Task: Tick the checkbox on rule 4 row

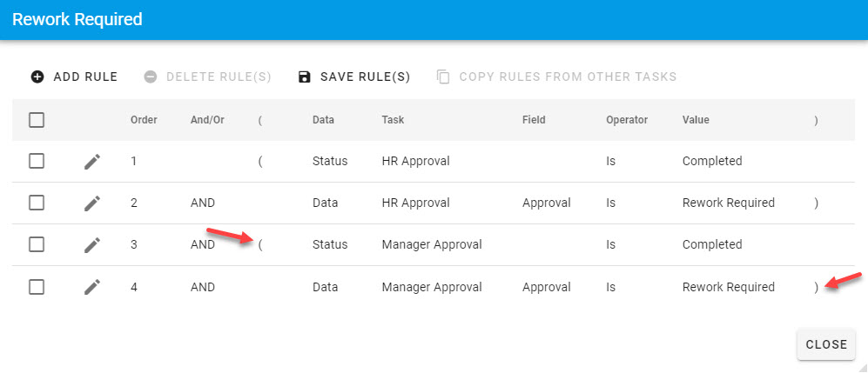Action: tap(37, 287)
